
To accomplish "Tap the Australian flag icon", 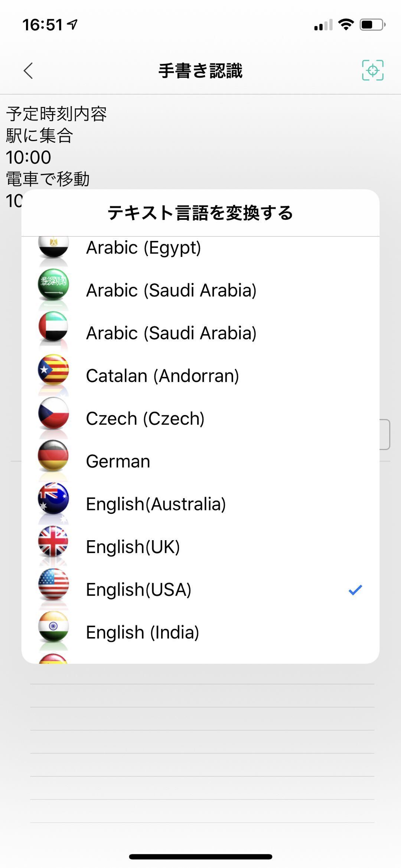I will pyautogui.click(x=53, y=498).
